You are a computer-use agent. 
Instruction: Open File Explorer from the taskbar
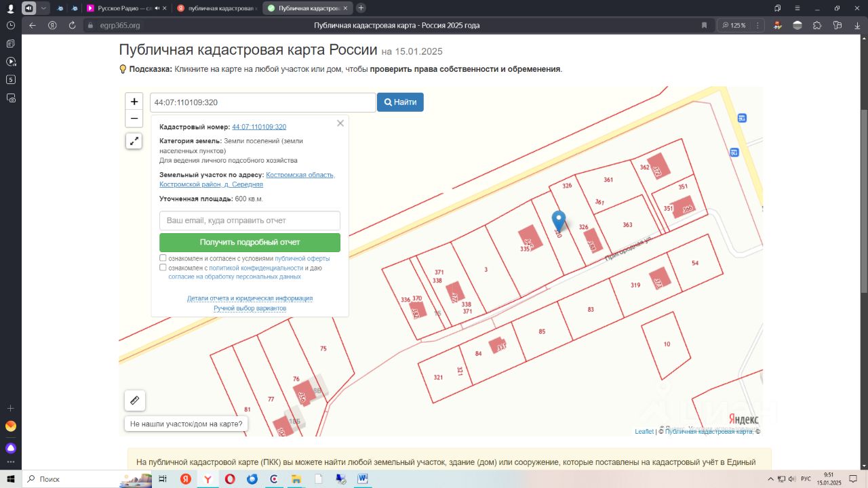pos(296,479)
